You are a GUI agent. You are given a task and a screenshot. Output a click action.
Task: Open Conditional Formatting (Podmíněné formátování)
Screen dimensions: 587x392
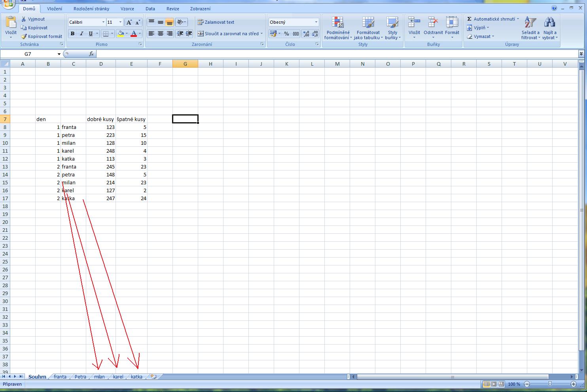tap(337, 28)
